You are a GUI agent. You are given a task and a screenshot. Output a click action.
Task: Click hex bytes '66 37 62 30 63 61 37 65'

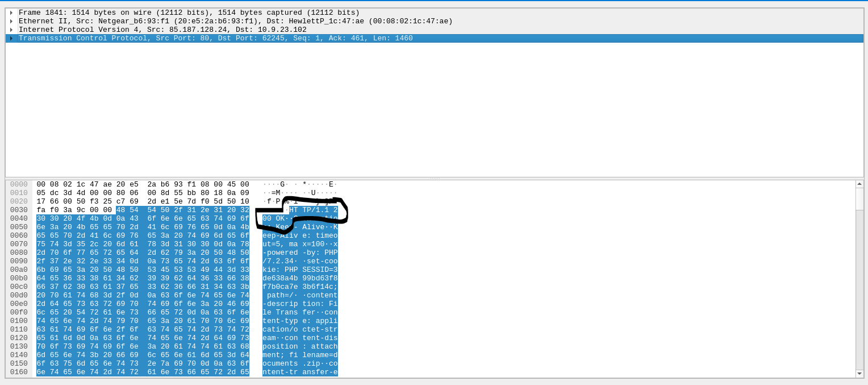click(87, 287)
